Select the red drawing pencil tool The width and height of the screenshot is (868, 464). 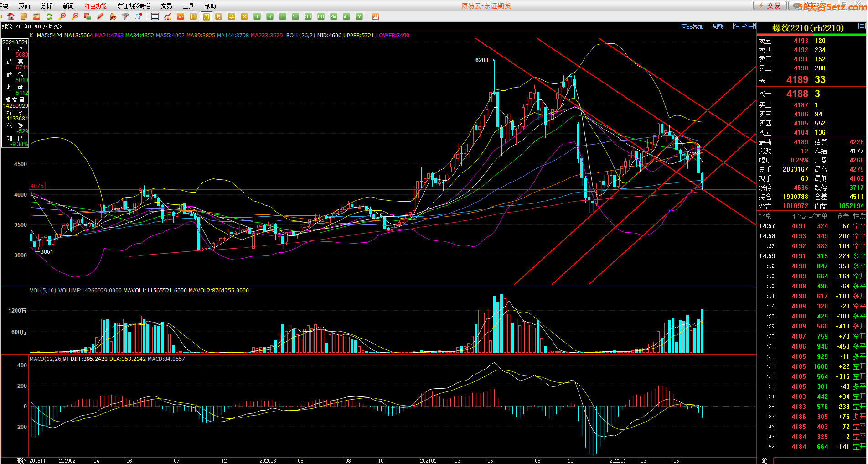(x=100, y=16)
